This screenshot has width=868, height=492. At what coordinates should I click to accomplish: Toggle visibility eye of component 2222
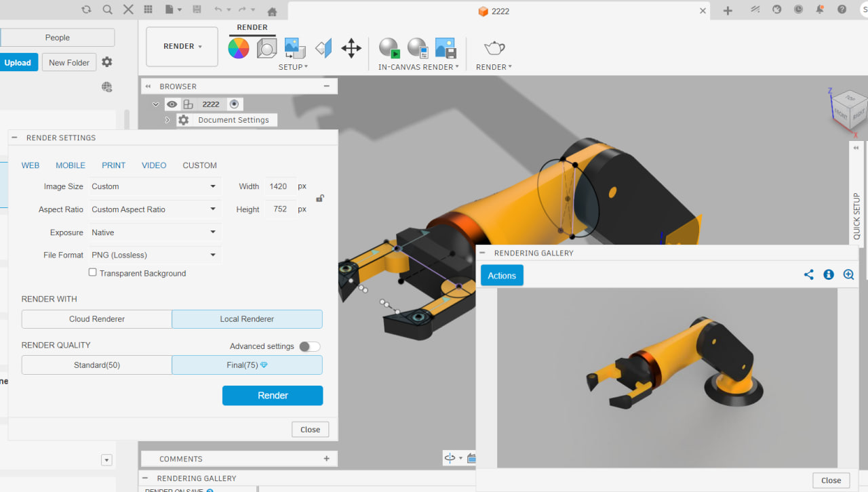point(172,104)
